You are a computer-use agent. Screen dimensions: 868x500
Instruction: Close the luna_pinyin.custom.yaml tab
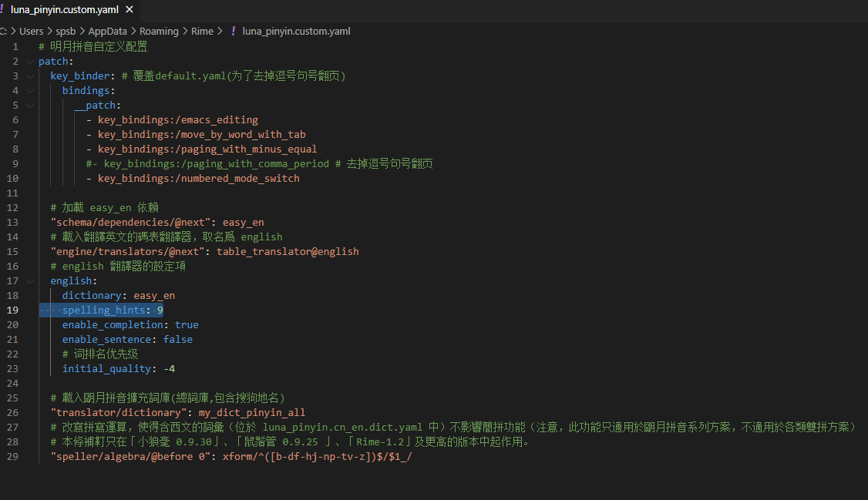(x=128, y=11)
